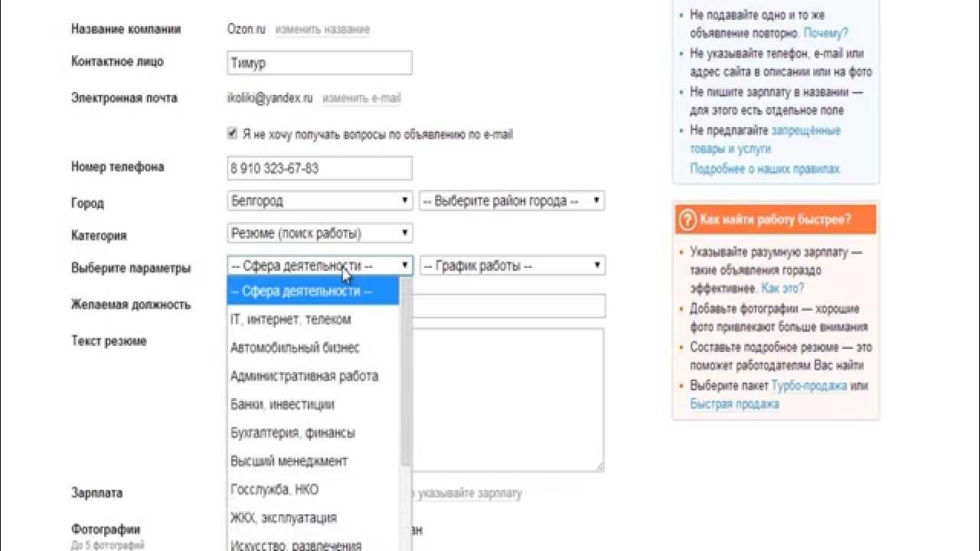The width and height of the screenshot is (980, 551).
Task: Choose Автомобильный бизнес from the list
Action: pyautogui.click(x=295, y=347)
